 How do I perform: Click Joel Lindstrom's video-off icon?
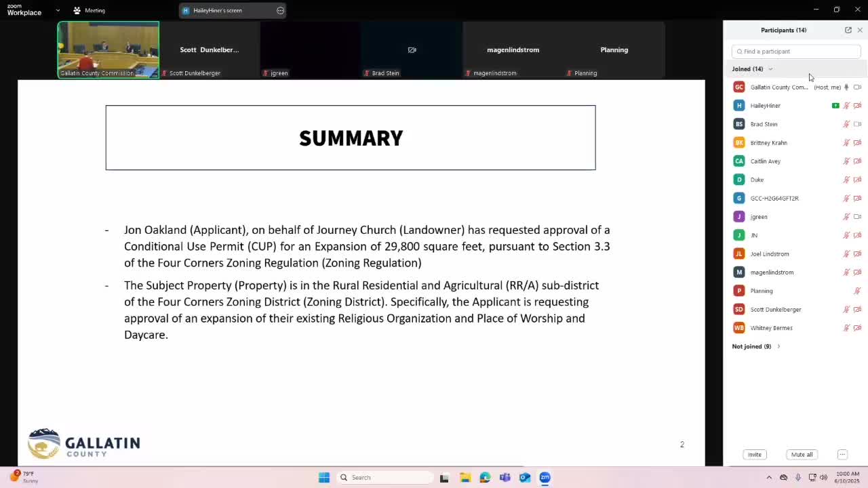(x=857, y=254)
